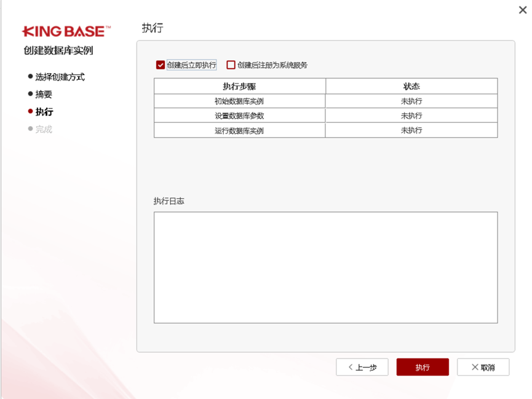Select 摘要 step in sidebar

click(x=44, y=94)
